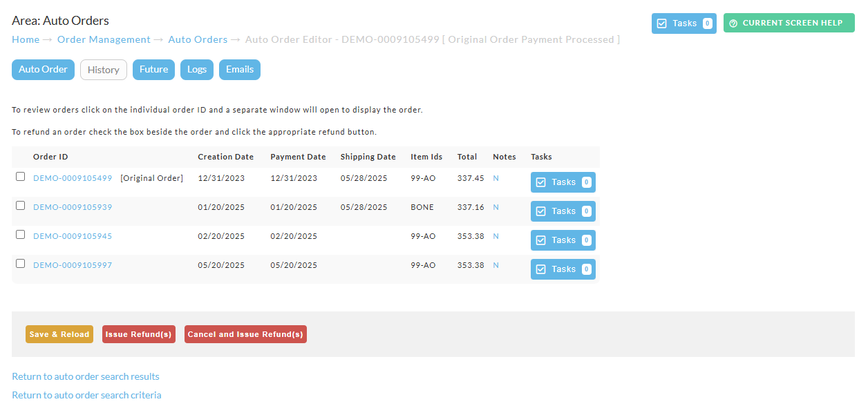Click creation date 12/31/2023
868x406 pixels.
pos(221,178)
